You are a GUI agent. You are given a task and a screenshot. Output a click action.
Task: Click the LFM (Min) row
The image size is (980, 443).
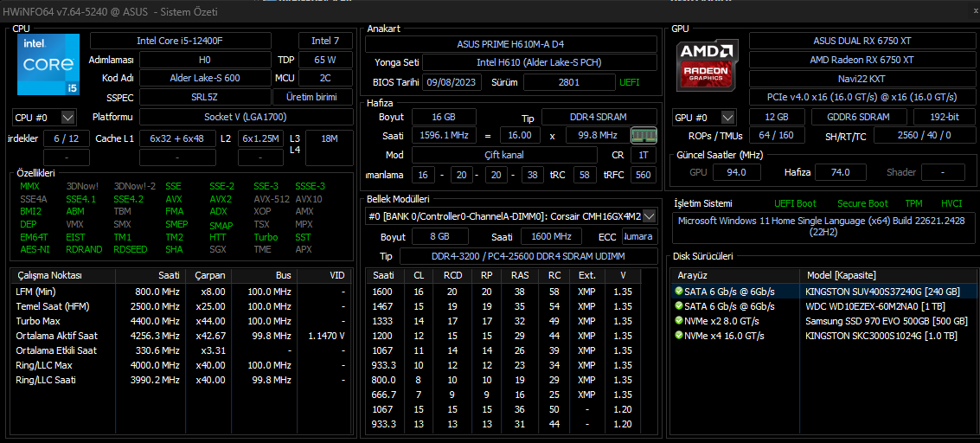182,292
